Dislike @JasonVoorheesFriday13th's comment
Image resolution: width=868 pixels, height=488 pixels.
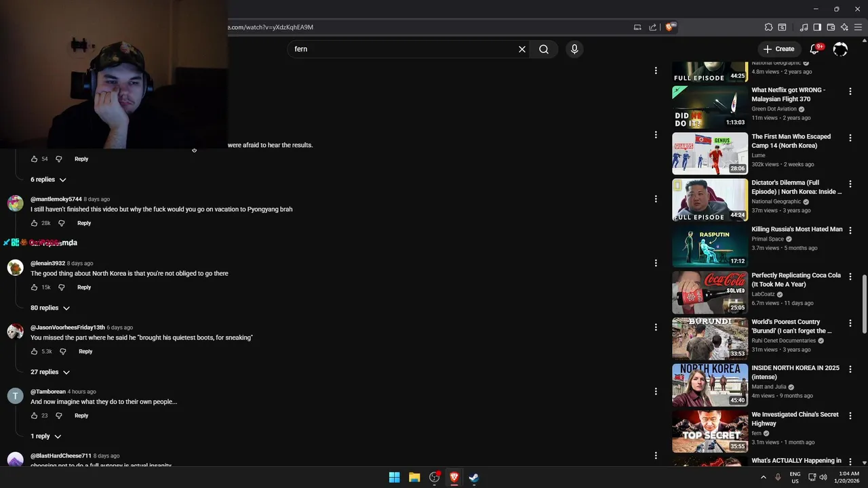[x=62, y=352]
